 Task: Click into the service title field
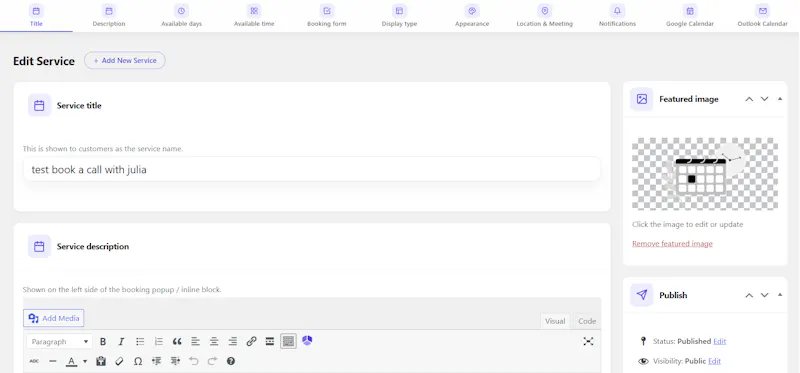click(x=312, y=169)
